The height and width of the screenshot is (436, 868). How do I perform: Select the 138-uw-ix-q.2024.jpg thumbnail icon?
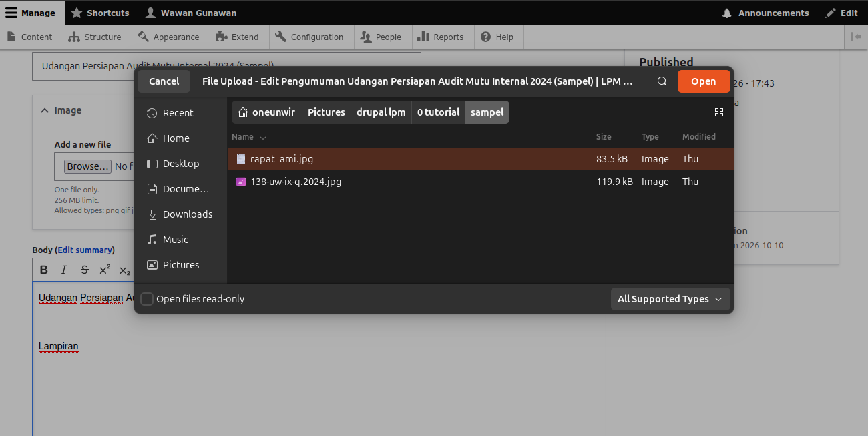(x=241, y=182)
